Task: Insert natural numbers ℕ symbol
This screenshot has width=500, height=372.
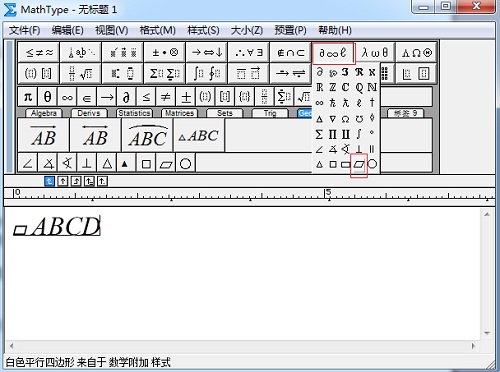Action: [x=372, y=87]
